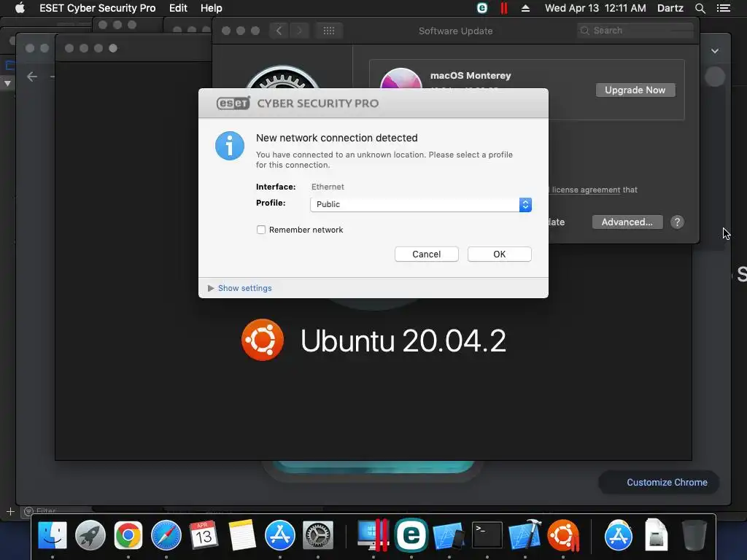Image resolution: width=747 pixels, height=560 pixels.
Task: Open App Store icon right of divider
Action: [619, 535]
